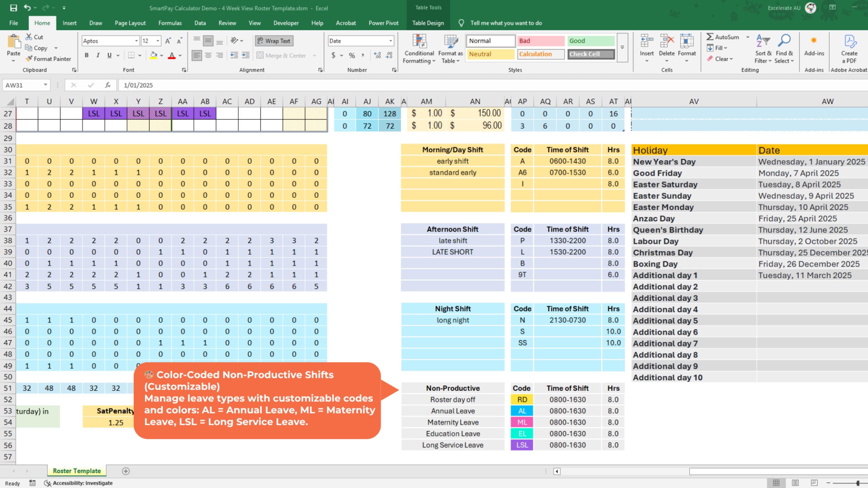Open Find & Select tools

[x=784, y=49]
